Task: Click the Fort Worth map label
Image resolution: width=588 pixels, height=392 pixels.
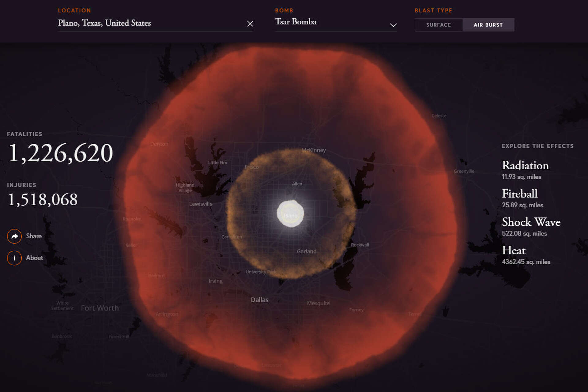Action: (x=100, y=308)
